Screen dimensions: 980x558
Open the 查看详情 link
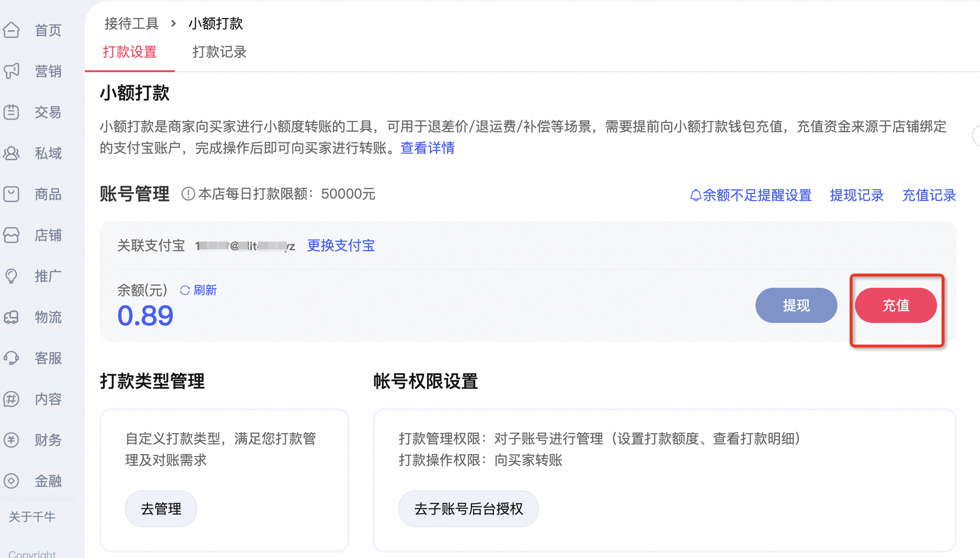[428, 148]
